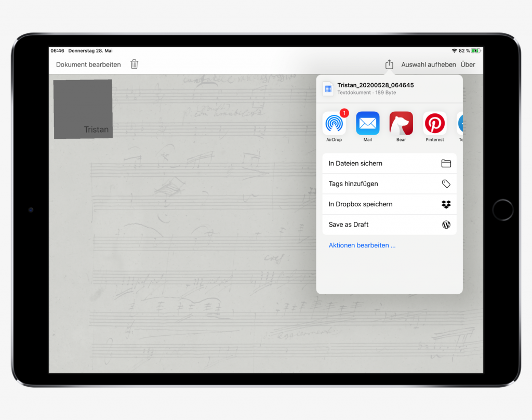The height and width of the screenshot is (420, 532).
Task: Click the folder icon for saving to files
Action: [x=446, y=163]
